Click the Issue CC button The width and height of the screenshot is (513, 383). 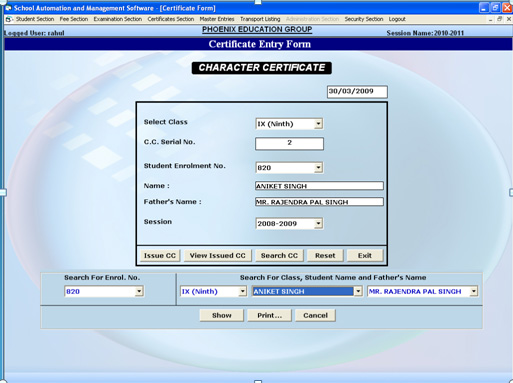pos(160,256)
